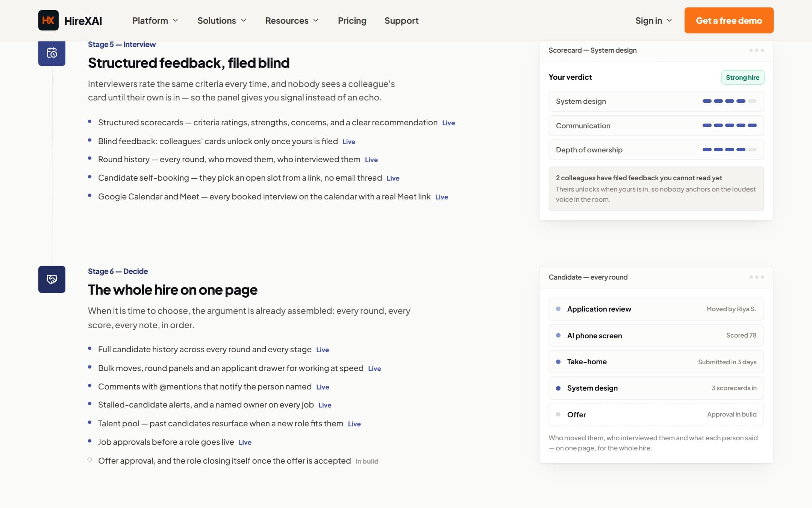Image resolution: width=812 pixels, height=508 pixels.
Task: Click the three dots on Candidate every round card
Action: pos(756,277)
